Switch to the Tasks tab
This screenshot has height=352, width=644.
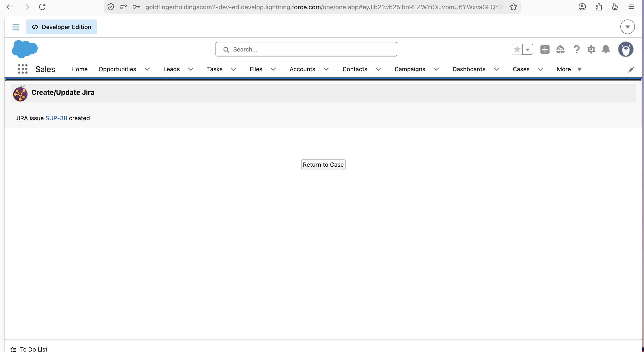215,69
